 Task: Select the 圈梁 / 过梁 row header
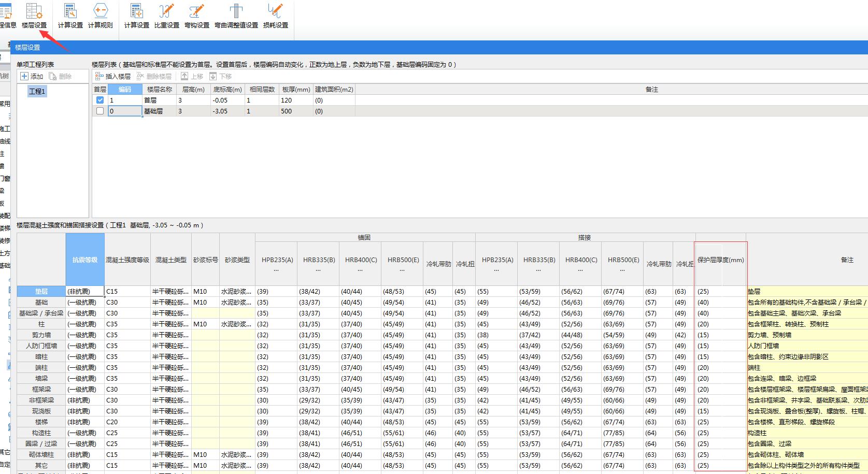click(x=41, y=443)
